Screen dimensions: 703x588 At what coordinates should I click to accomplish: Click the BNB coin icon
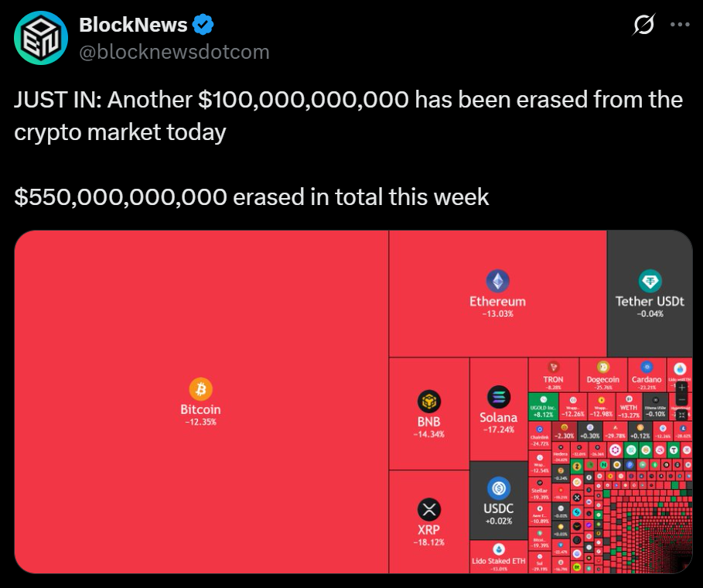[428, 402]
